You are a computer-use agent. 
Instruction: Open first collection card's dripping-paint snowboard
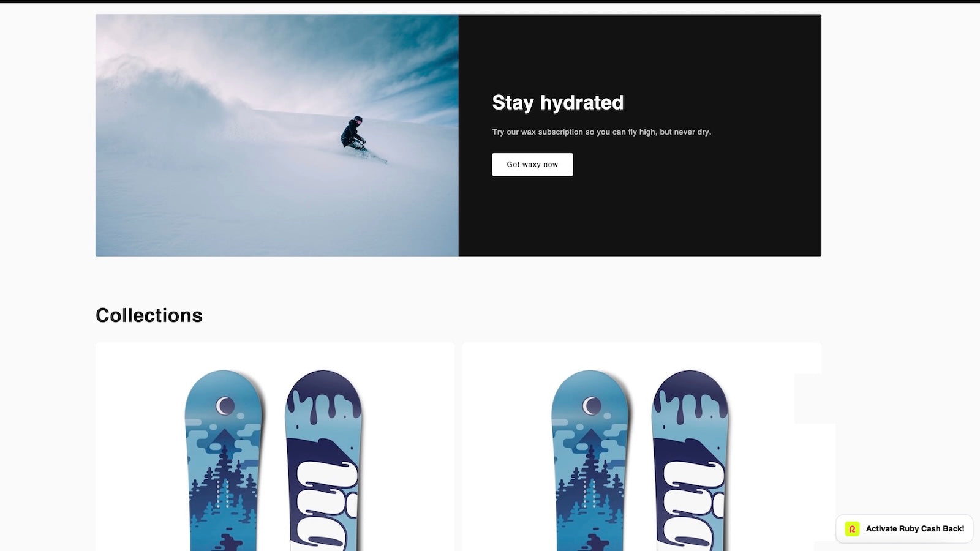(x=323, y=460)
